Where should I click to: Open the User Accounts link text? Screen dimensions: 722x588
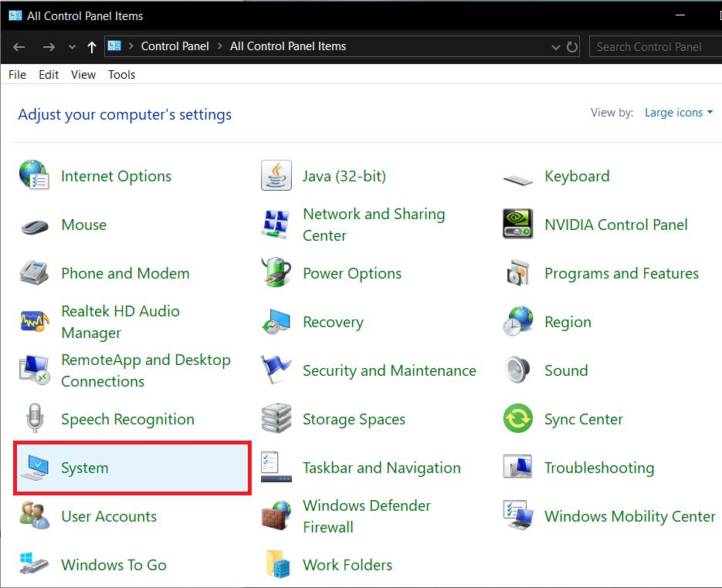[x=109, y=516]
